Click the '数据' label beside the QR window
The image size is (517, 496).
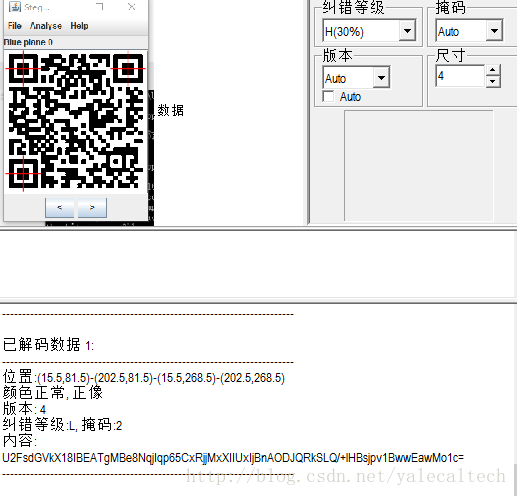coord(170,110)
